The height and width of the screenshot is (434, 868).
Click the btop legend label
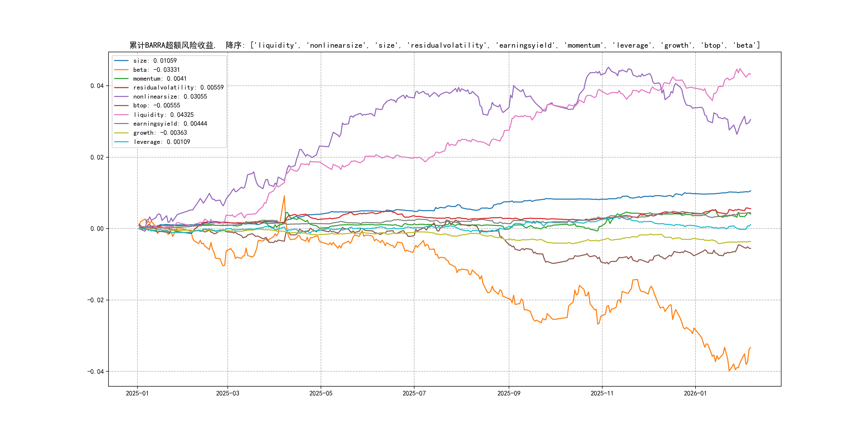click(156, 106)
